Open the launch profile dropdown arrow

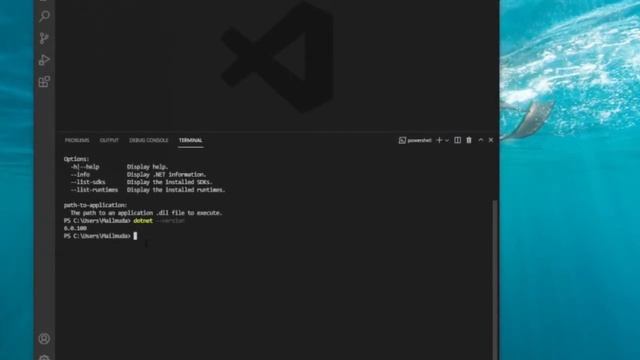[x=447, y=140]
